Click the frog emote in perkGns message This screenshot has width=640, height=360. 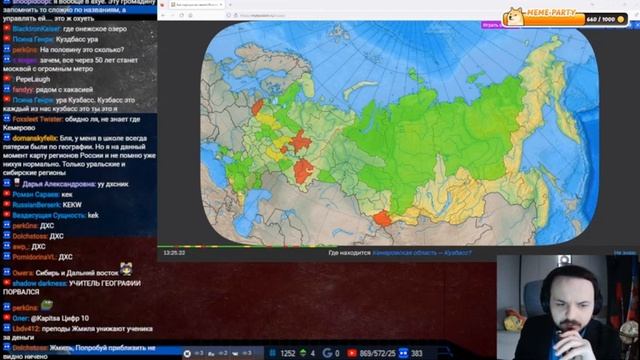pos(47,306)
